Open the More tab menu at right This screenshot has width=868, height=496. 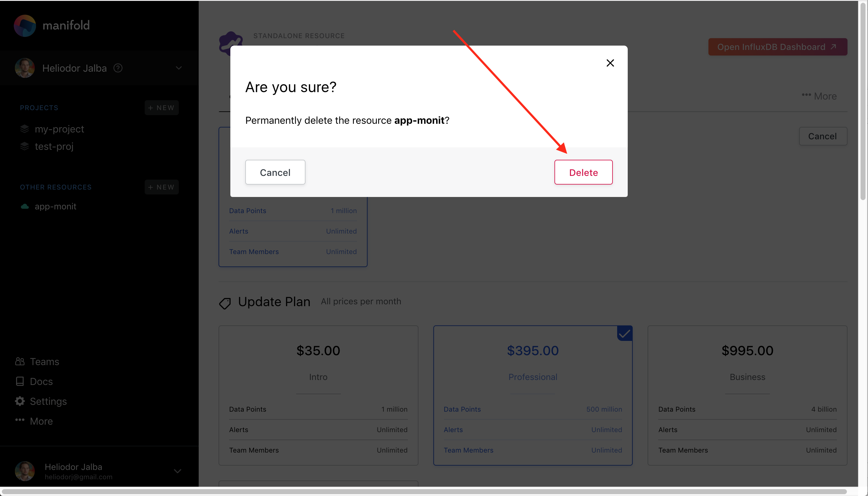[x=819, y=96]
